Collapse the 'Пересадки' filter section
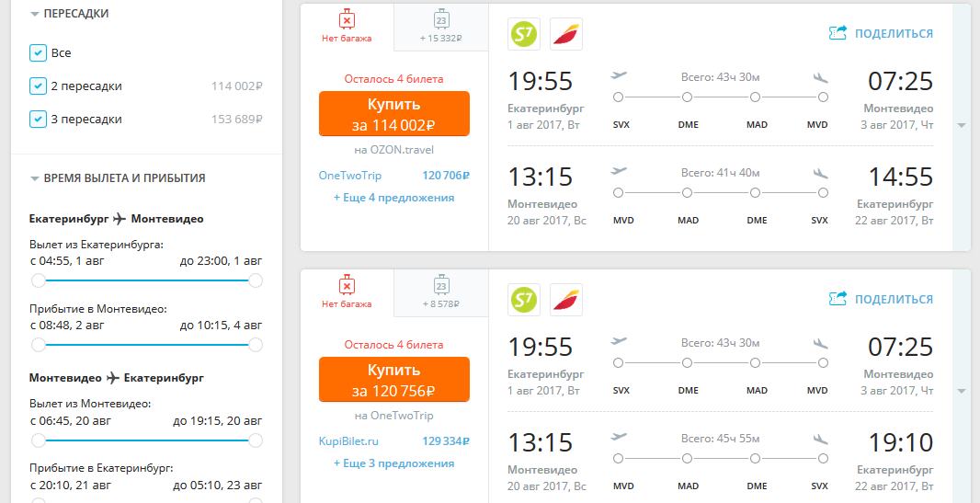This screenshot has height=503, width=980. click(35, 15)
